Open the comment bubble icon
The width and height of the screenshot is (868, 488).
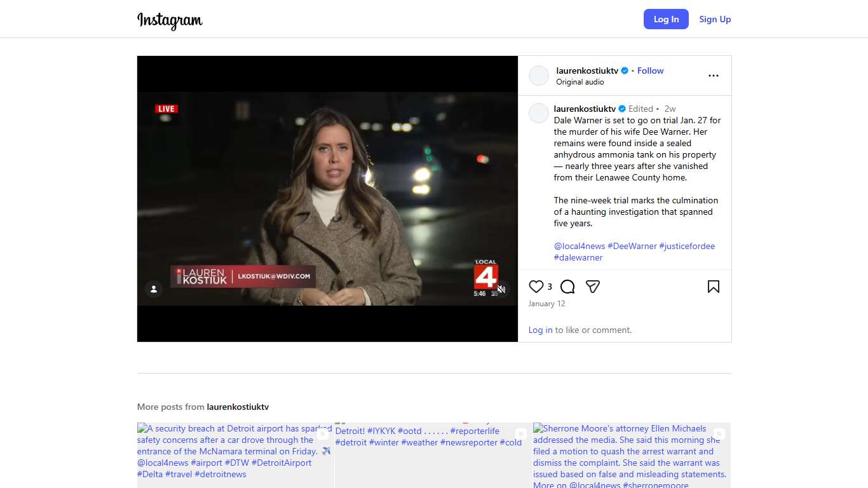pyautogui.click(x=567, y=287)
